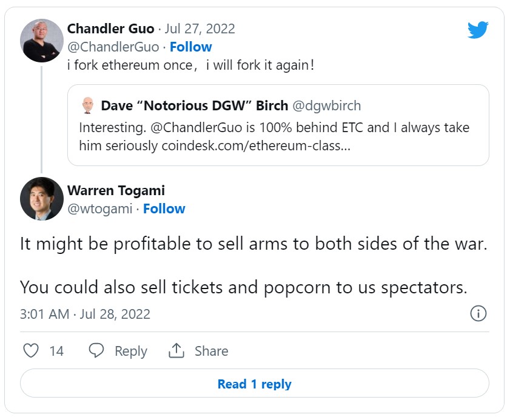This screenshot has height=420, width=510.
Task: Open the Warren Togami display name
Action: [116, 190]
